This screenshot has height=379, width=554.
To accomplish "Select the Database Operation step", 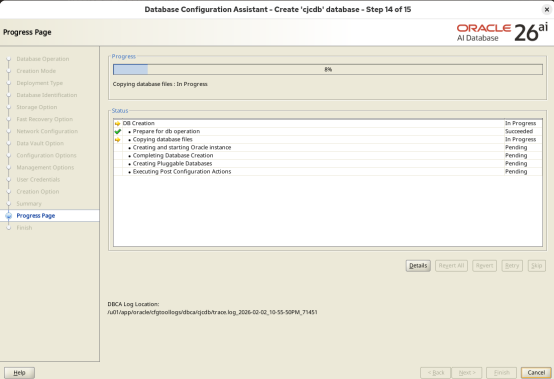I will (43, 59).
